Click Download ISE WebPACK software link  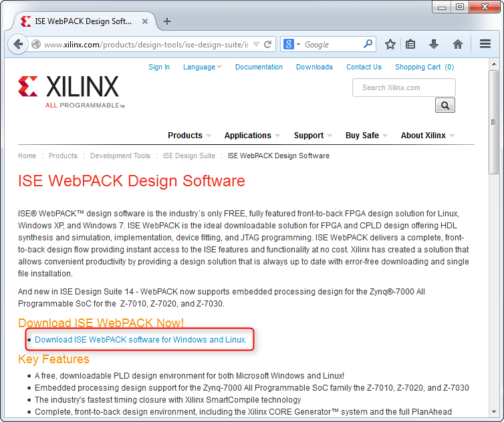(140, 340)
